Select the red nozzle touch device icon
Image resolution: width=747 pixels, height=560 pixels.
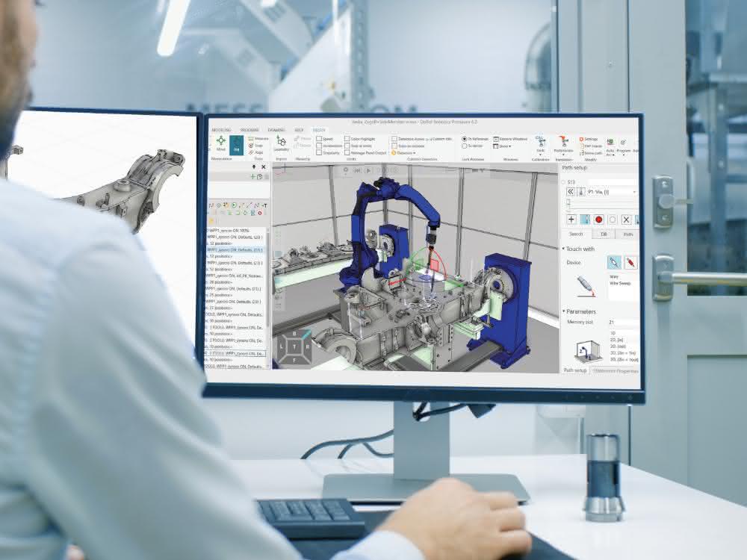click(x=630, y=262)
